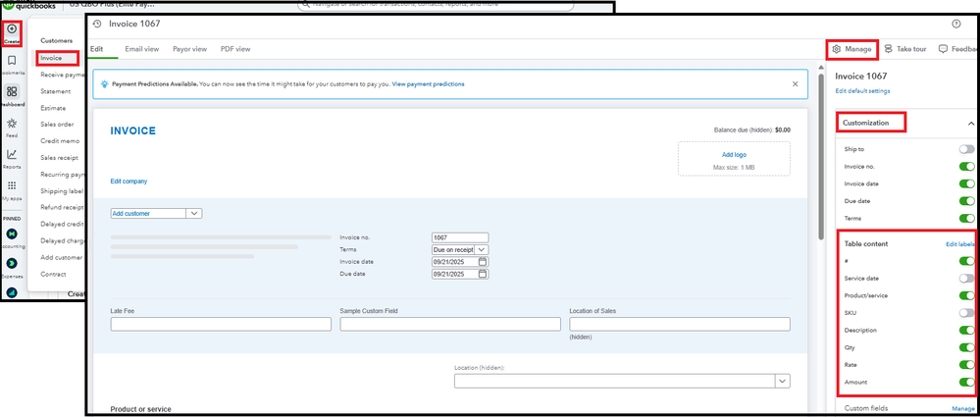Toggle the Invoice date switch
The height and width of the screenshot is (417, 980).
[x=967, y=183]
